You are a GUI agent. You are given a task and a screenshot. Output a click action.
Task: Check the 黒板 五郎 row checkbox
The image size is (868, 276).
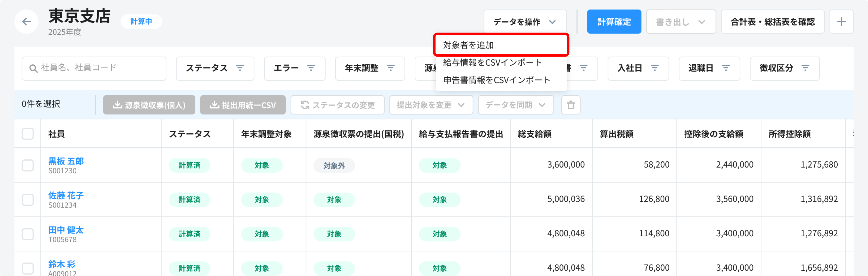tap(28, 165)
